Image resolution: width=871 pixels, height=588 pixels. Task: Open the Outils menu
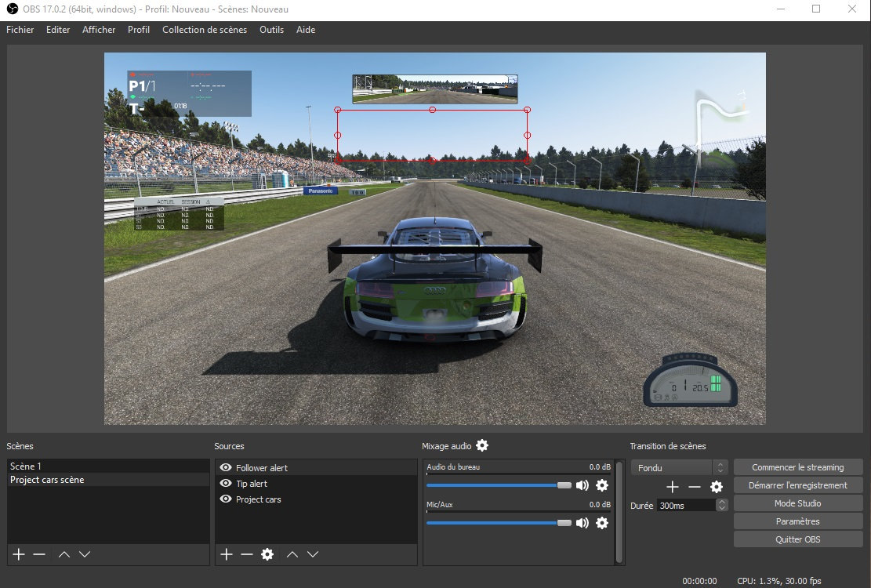[x=271, y=30]
